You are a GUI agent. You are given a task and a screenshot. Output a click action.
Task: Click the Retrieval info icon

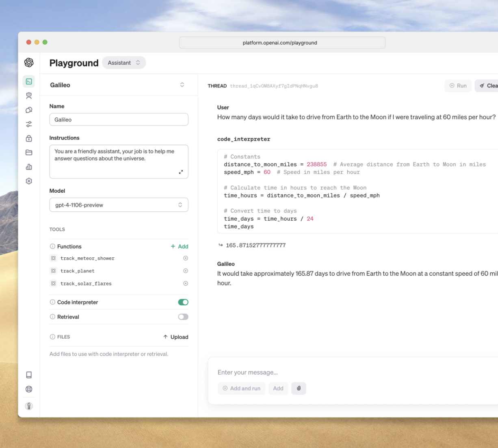52,317
